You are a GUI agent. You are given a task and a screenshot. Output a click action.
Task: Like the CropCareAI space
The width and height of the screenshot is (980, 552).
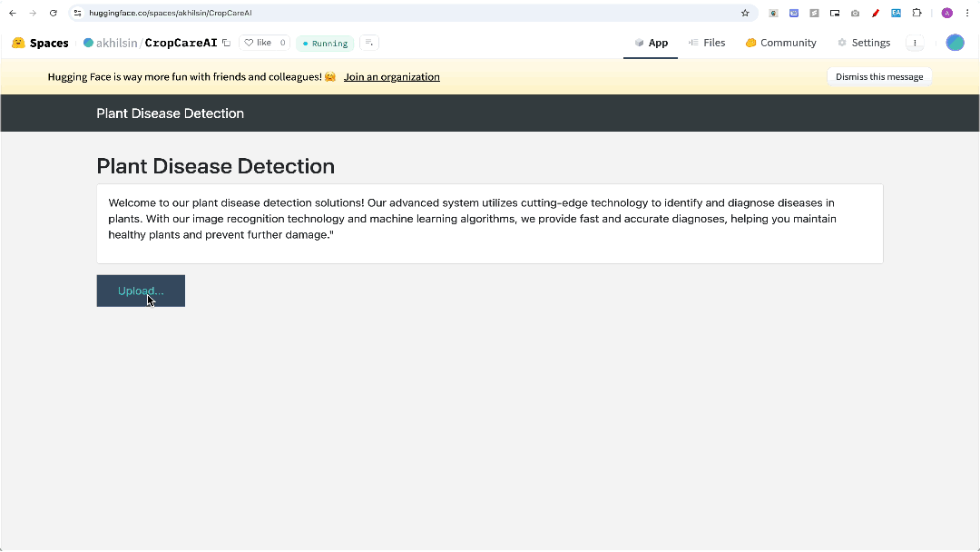pos(264,43)
